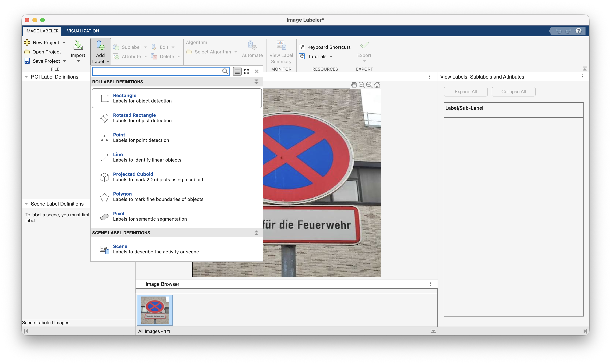The height and width of the screenshot is (364, 611).
Task: Select the traffic sign thumbnail in Image Browser
Action: click(155, 310)
